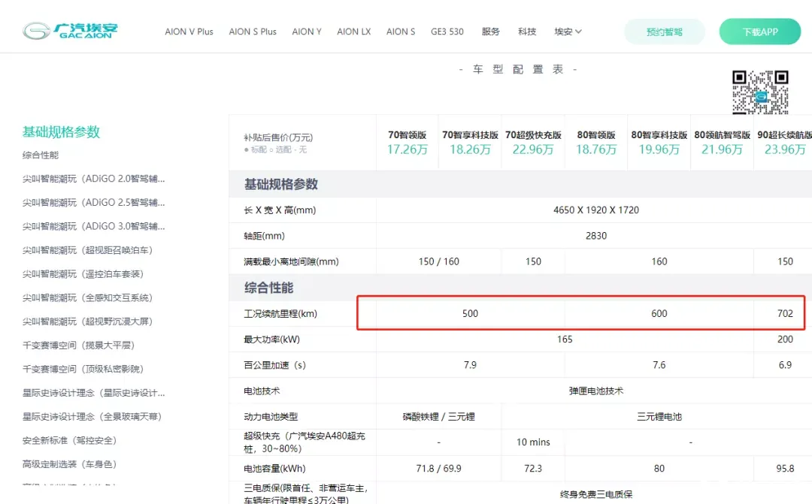
Task: Jump to 遥控泊车套装 in sidebar
Action: pos(83,273)
